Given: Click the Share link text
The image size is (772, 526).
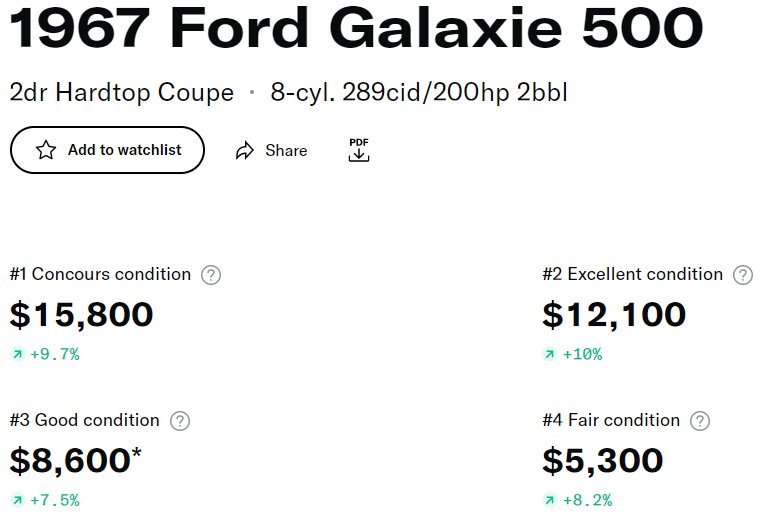Looking at the screenshot, I should pyautogui.click(x=286, y=150).
